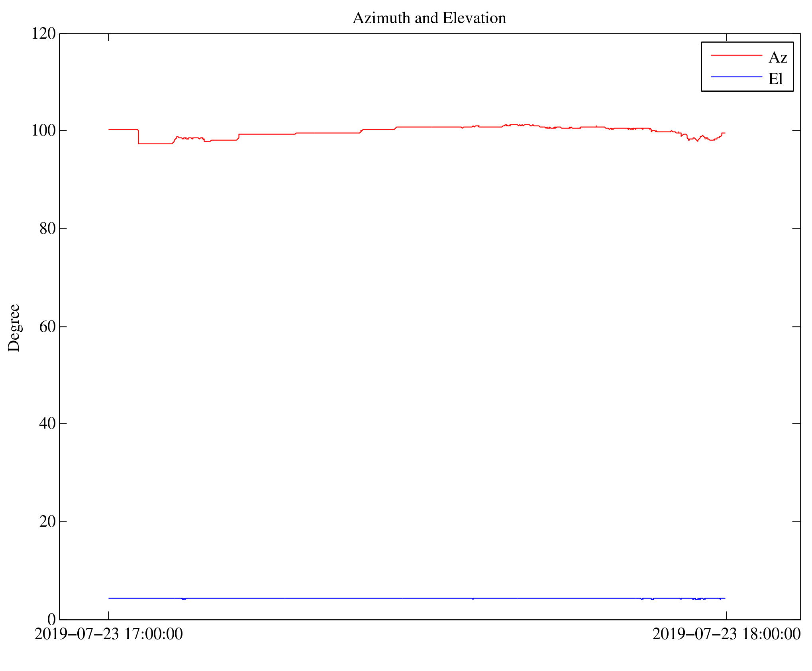Click the 120 y-axis tick label

tap(43, 34)
